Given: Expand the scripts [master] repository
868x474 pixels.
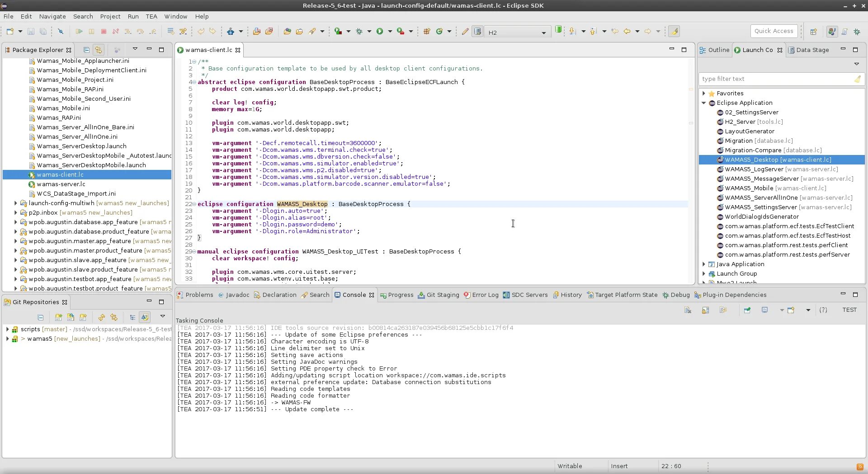Looking at the screenshot, I should coord(7,329).
